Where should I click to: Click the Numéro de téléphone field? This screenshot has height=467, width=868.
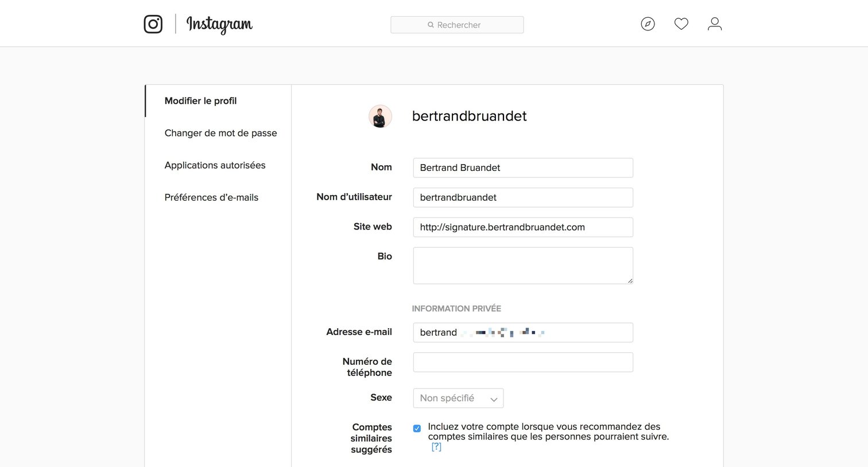[523, 362]
